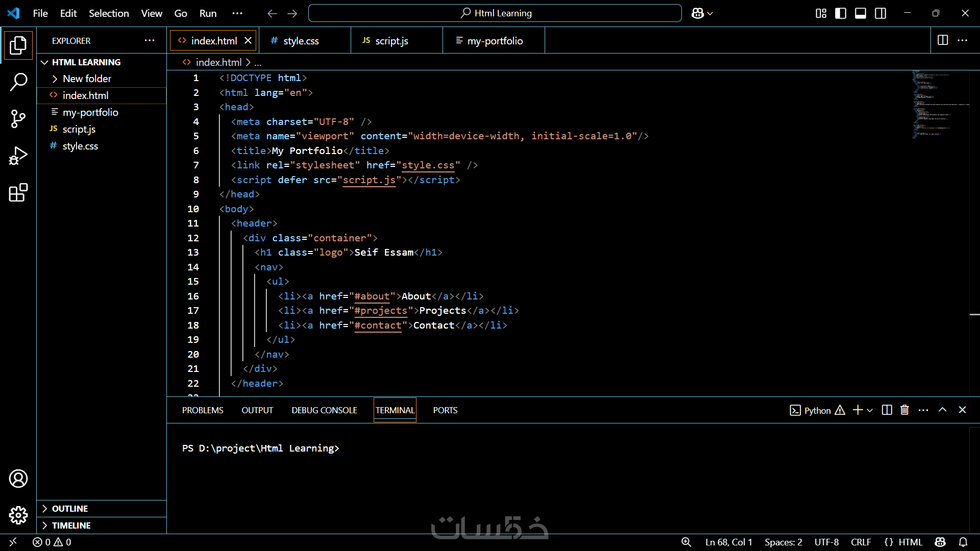Open the Extensions view
The height and width of the screenshot is (551, 980).
pyautogui.click(x=18, y=193)
